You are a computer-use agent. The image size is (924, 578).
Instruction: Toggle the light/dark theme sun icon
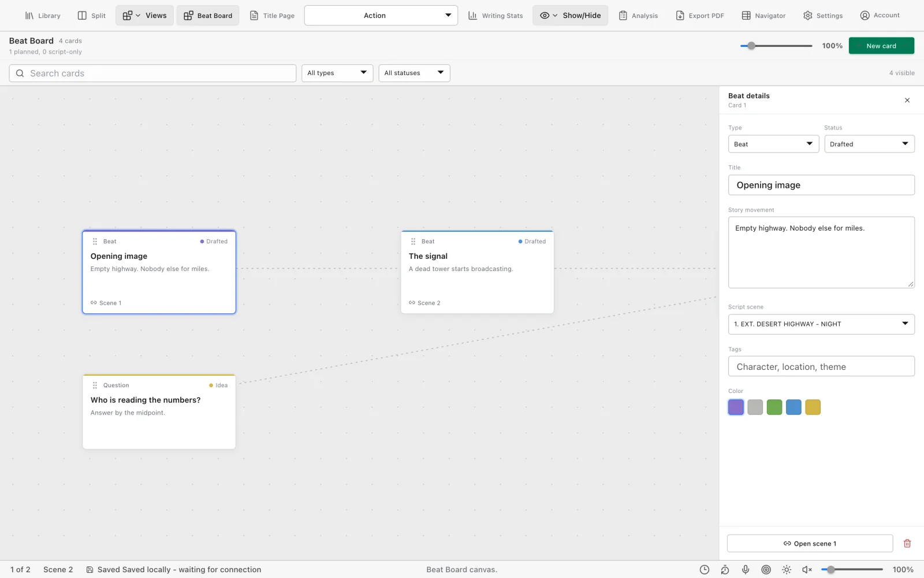pyautogui.click(x=787, y=570)
